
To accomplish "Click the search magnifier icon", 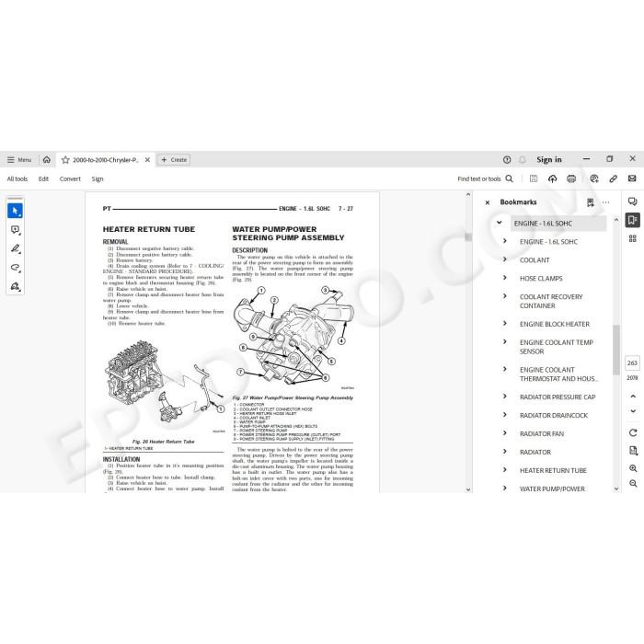I will pyautogui.click(x=510, y=178).
